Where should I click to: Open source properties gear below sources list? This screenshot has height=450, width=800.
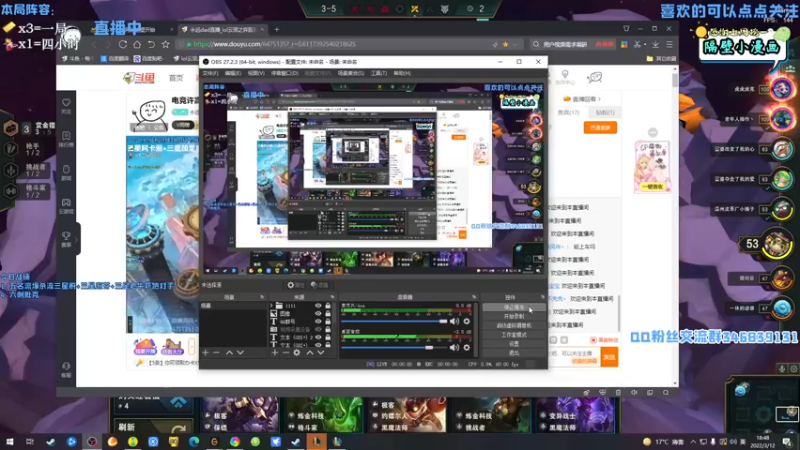[x=296, y=353]
